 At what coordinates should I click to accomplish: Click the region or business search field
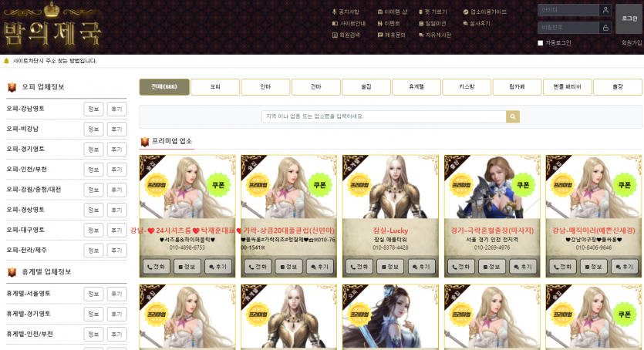pos(383,116)
